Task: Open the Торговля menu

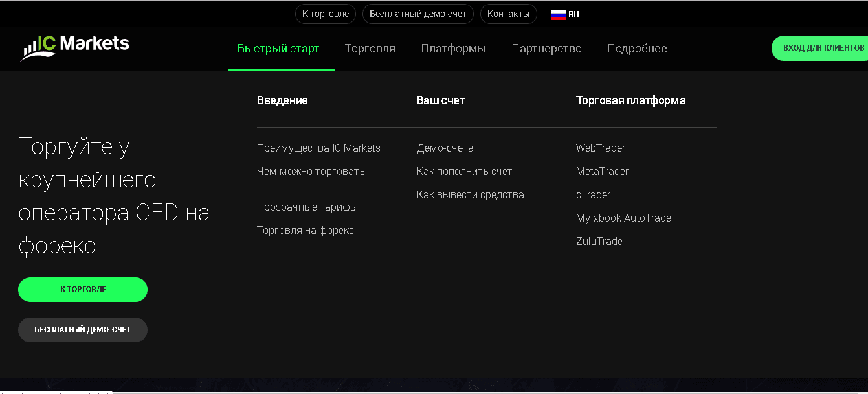Action: click(x=370, y=48)
